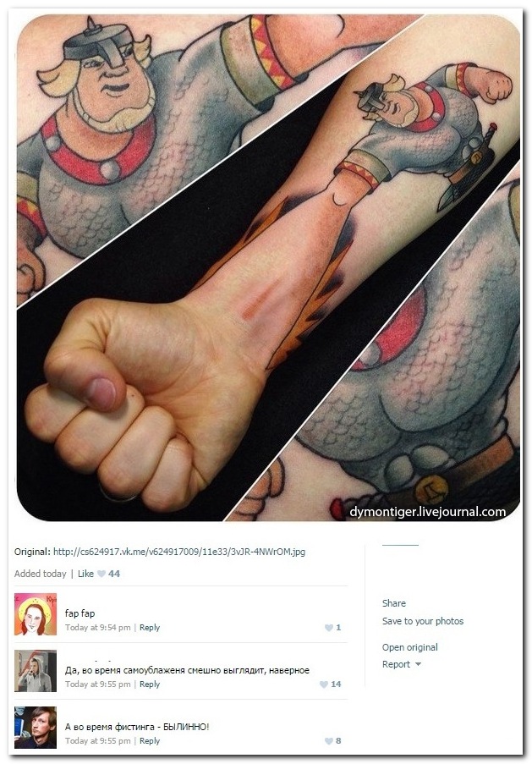Open avatar of the third commenter

36,728
